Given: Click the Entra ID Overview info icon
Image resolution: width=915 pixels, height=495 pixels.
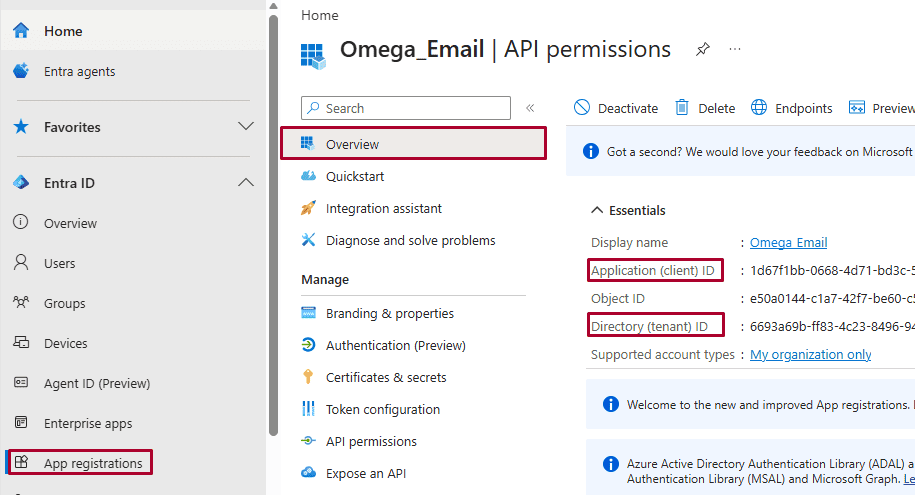Looking at the screenshot, I should tap(20, 222).
